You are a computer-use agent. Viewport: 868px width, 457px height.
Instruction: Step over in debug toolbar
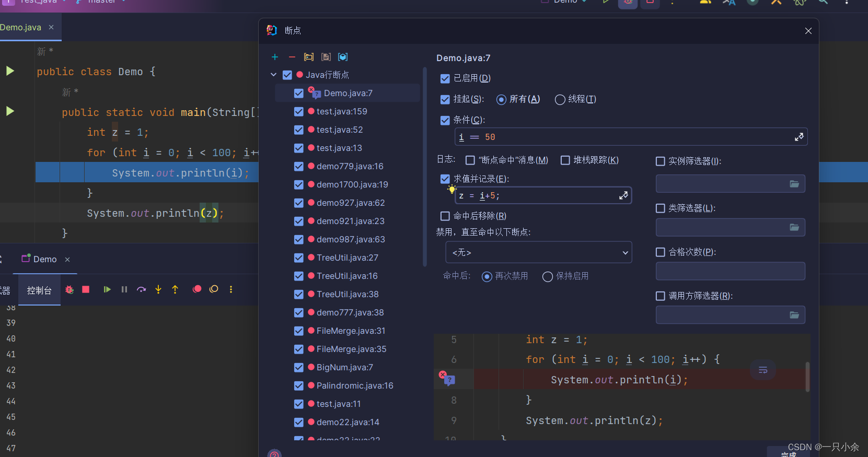(x=142, y=289)
